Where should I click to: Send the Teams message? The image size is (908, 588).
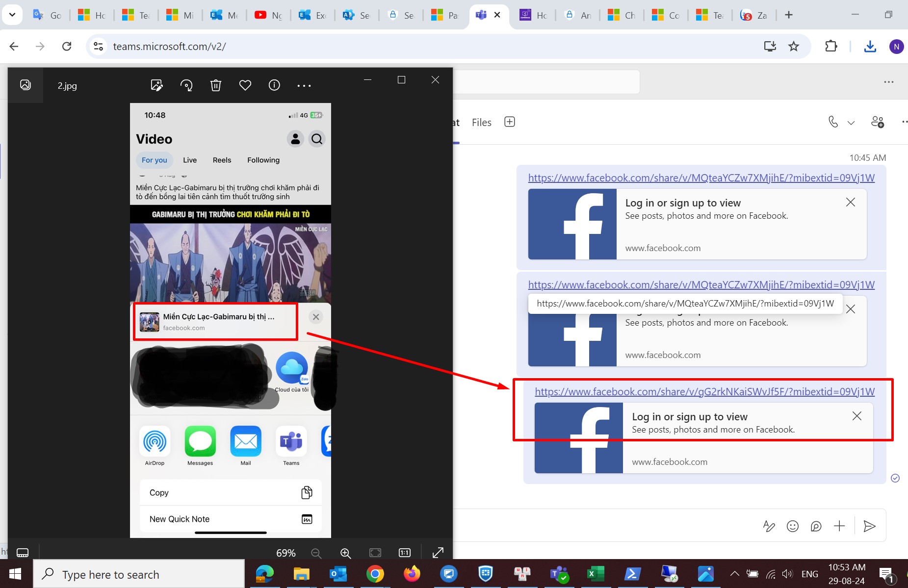point(870,526)
